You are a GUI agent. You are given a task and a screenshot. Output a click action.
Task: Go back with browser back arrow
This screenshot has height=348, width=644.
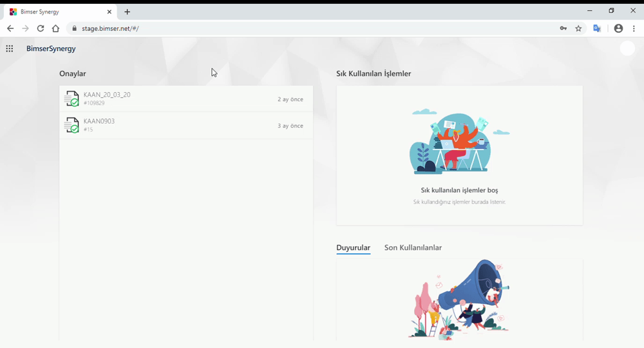point(10,28)
